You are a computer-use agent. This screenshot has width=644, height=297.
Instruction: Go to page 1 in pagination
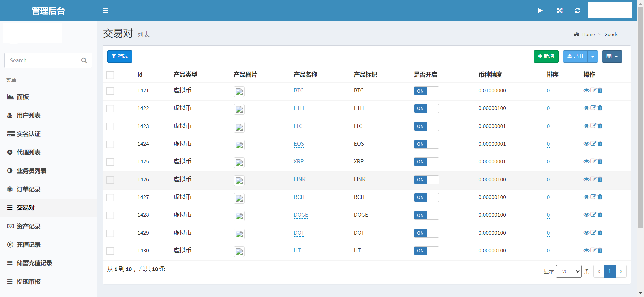tap(610, 271)
